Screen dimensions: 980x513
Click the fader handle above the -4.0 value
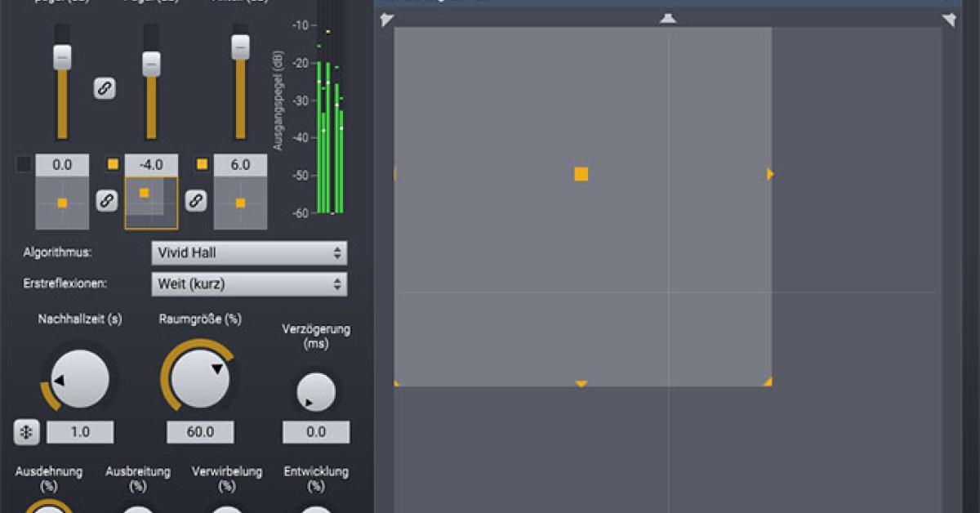pyautogui.click(x=151, y=64)
